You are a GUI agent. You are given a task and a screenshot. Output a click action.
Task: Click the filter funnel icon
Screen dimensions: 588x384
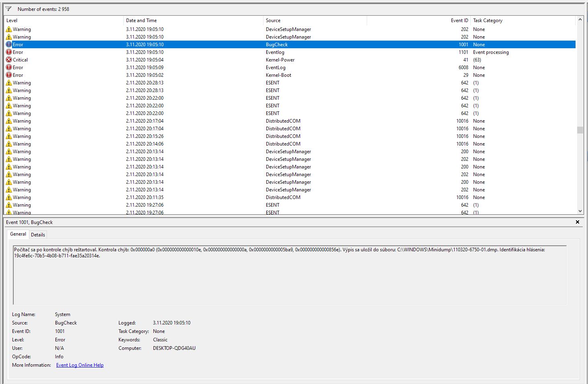click(x=8, y=9)
